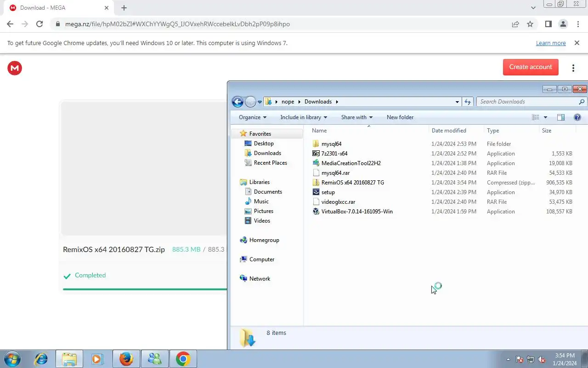Viewport: 588px width, 368px height.
Task: Click Create account button
Action: (x=531, y=67)
